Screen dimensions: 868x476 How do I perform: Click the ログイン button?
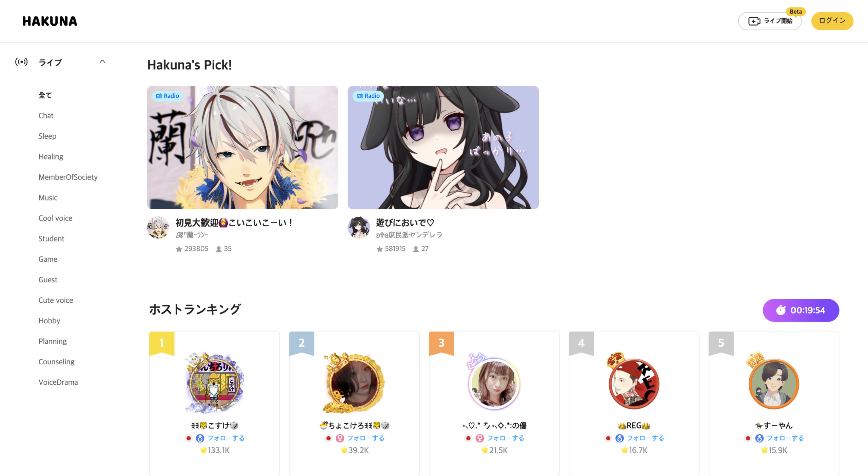click(832, 21)
